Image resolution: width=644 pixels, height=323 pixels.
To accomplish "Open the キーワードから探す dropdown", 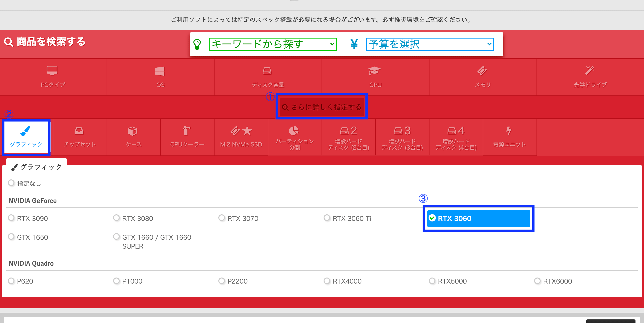I will tap(273, 44).
